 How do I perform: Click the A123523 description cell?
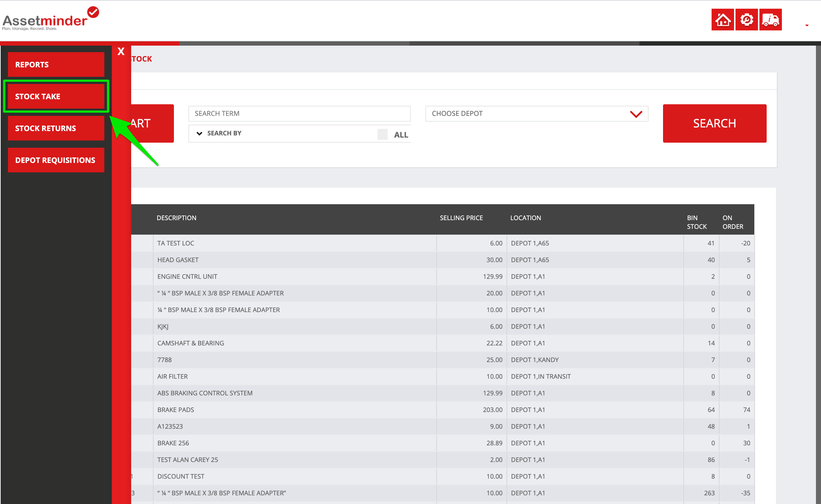tap(295, 427)
